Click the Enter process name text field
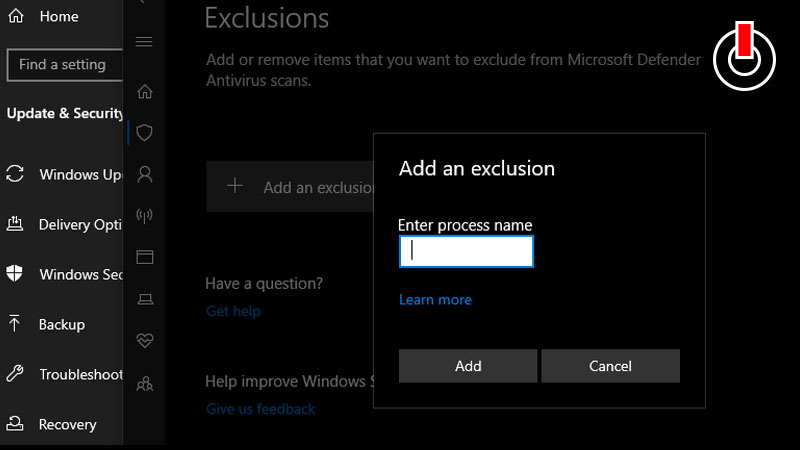The width and height of the screenshot is (800, 450). click(x=466, y=252)
